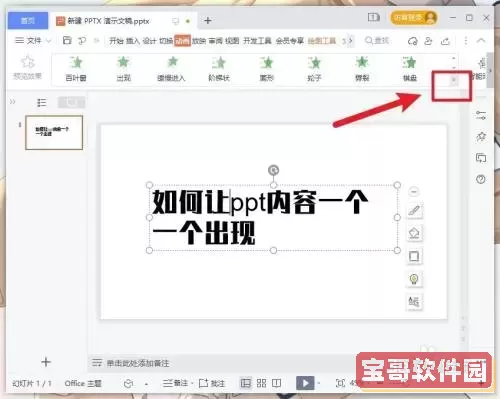This screenshot has width=500, height=399.
Task: Open a new tab with plus button
Action: click(208, 21)
